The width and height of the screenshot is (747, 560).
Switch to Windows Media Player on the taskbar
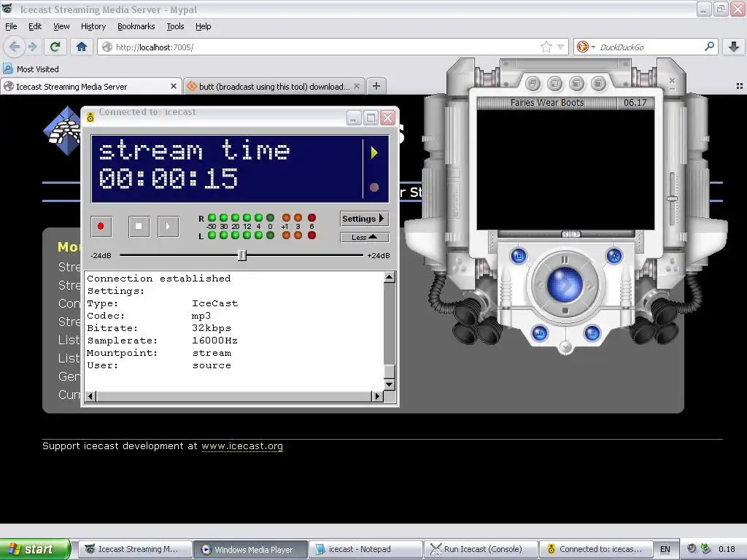click(x=250, y=550)
